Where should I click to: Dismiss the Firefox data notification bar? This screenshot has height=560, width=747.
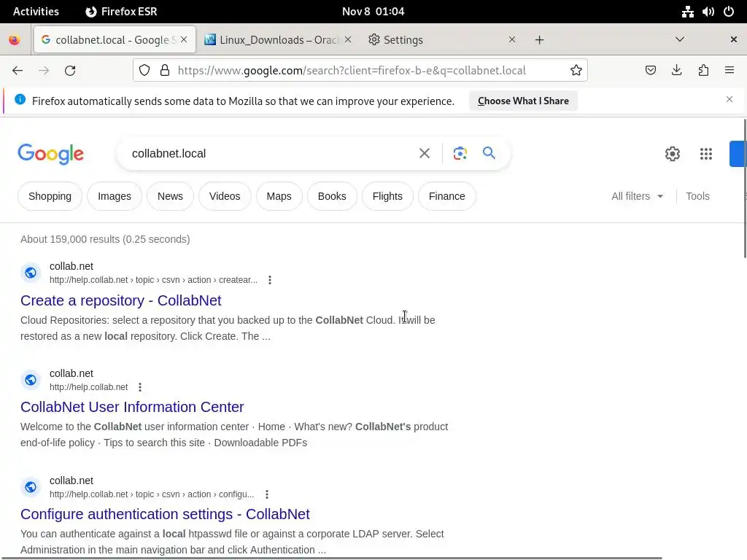(729, 99)
